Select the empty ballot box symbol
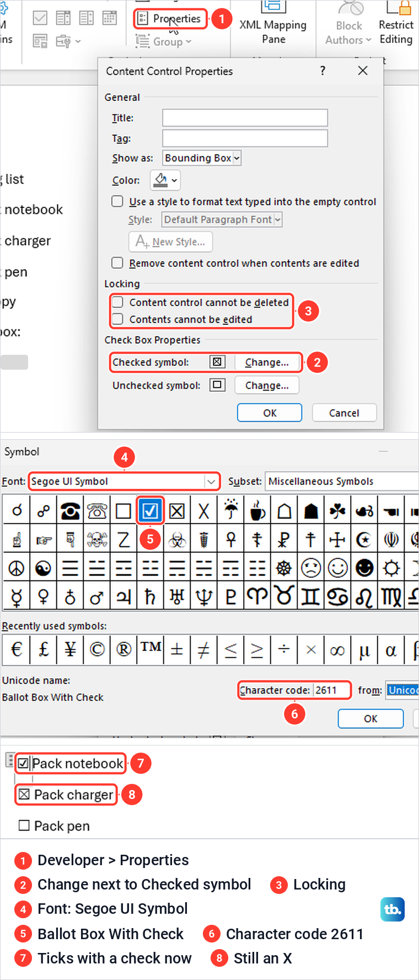The image size is (419, 980). point(123,510)
